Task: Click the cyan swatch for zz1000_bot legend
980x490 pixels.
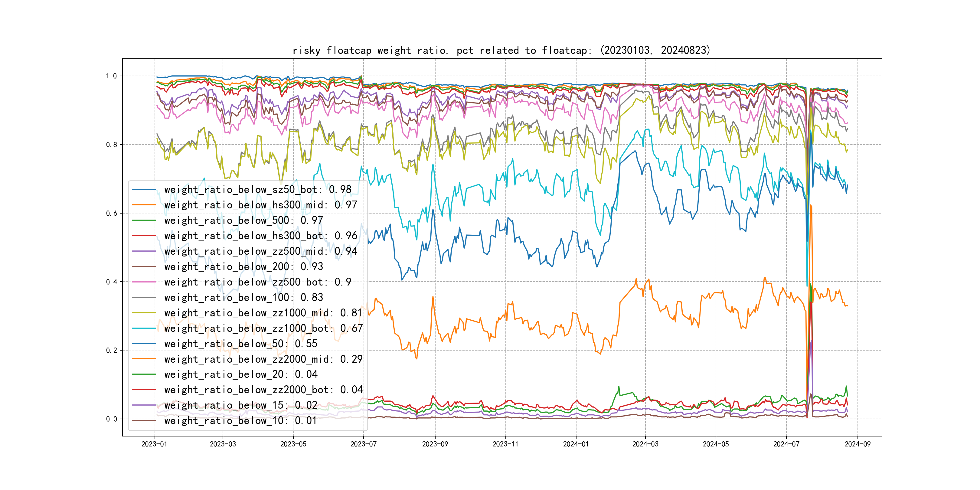Action: pos(144,328)
